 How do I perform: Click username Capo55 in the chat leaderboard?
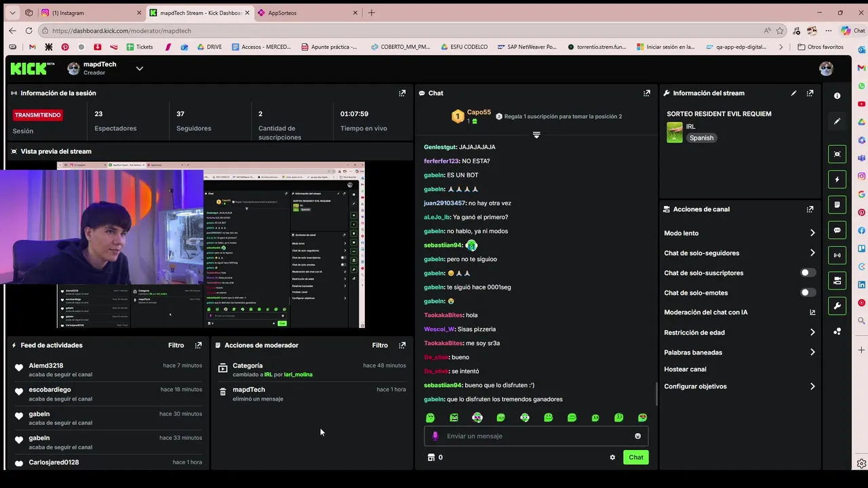click(479, 113)
